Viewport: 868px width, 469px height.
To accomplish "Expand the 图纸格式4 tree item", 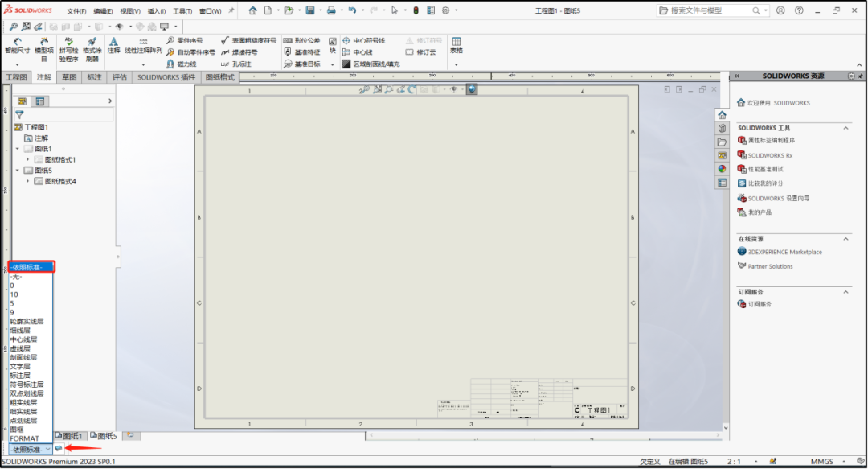I will (x=28, y=180).
